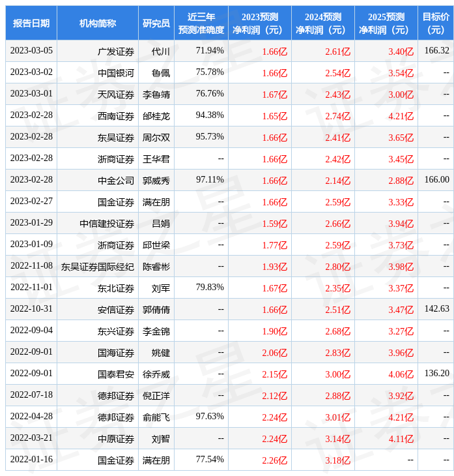Click the 近三年预测准确度 column header
Viewport: 454px width, 476px height.
(201, 23)
